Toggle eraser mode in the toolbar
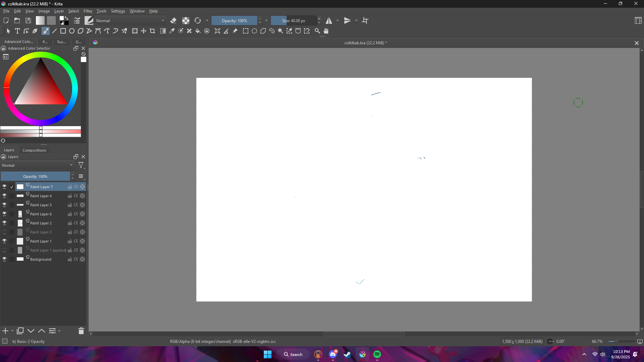Viewport: 644px width, 362px height. pyautogui.click(x=174, y=20)
